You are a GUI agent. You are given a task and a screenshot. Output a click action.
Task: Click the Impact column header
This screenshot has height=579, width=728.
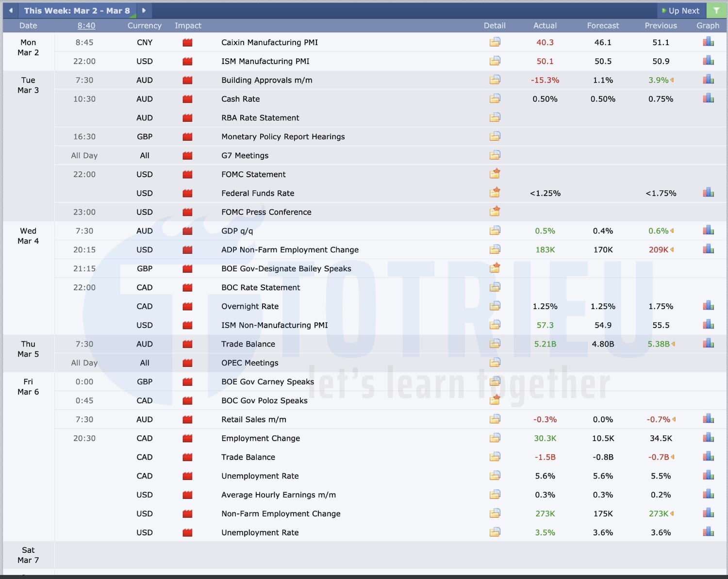(x=188, y=26)
